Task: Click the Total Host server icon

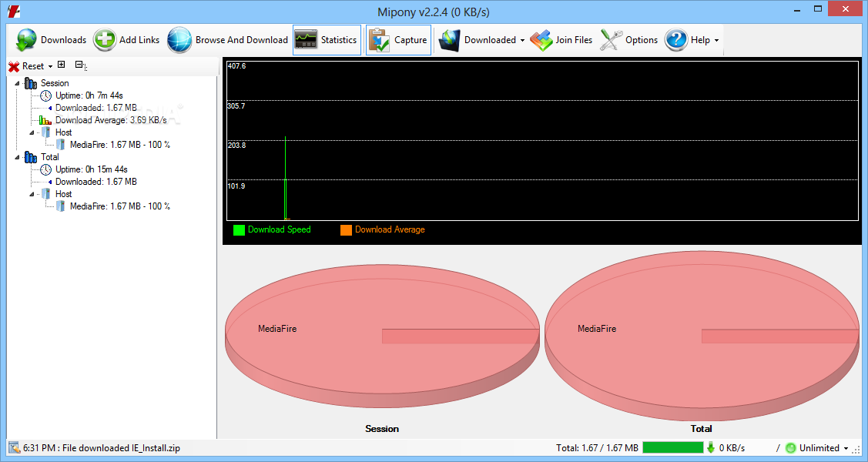Action: click(x=46, y=194)
